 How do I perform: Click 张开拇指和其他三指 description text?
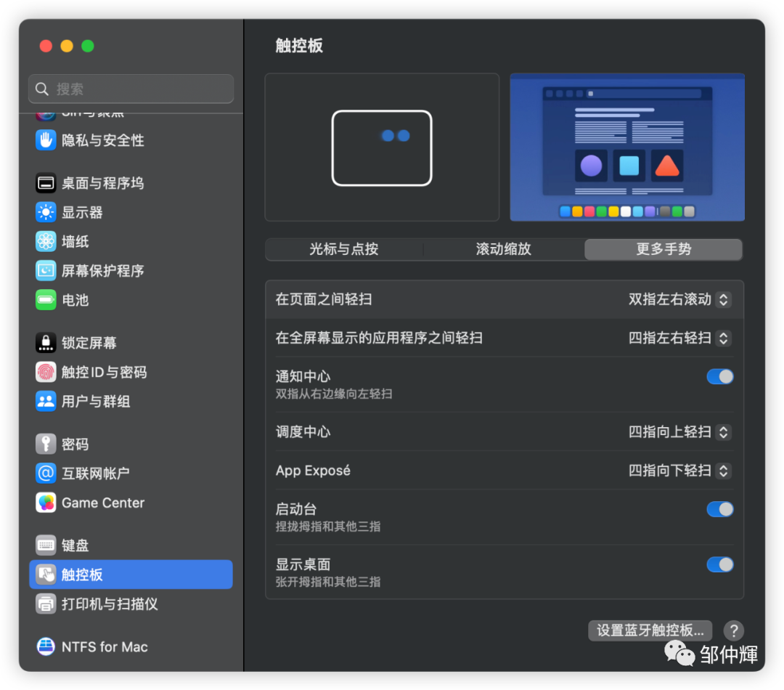coord(328,582)
